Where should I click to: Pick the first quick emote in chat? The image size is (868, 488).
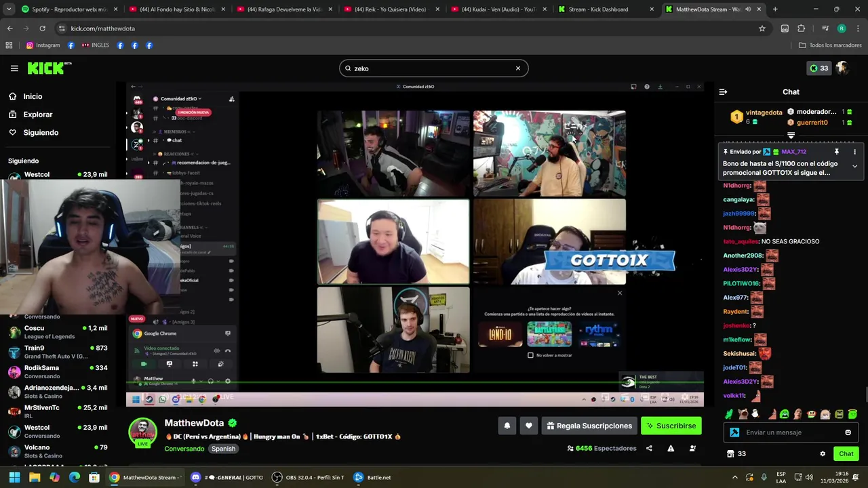[x=729, y=414]
